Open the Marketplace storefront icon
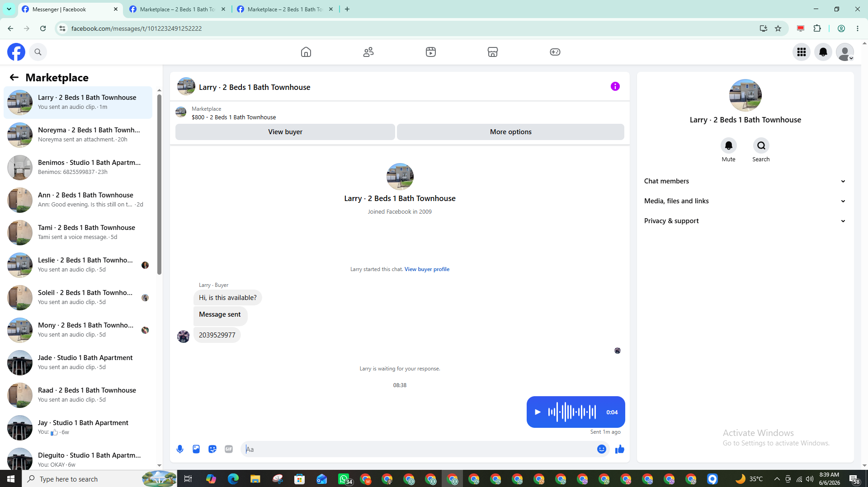868x487 pixels. [493, 52]
